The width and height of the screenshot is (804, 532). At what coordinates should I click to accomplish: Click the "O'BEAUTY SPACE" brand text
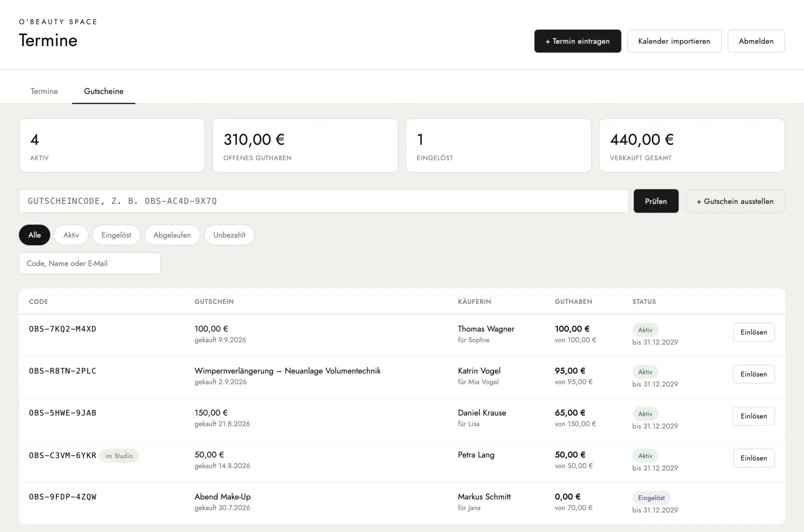tap(58, 22)
